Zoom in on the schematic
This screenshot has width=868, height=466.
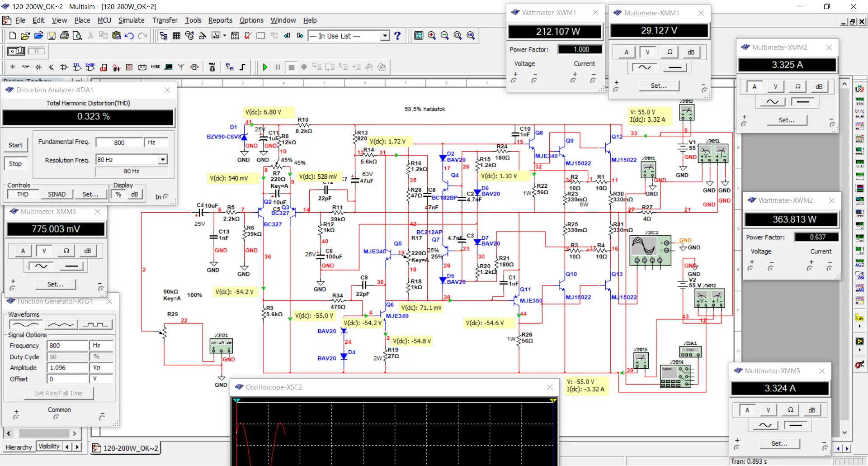(432, 36)
